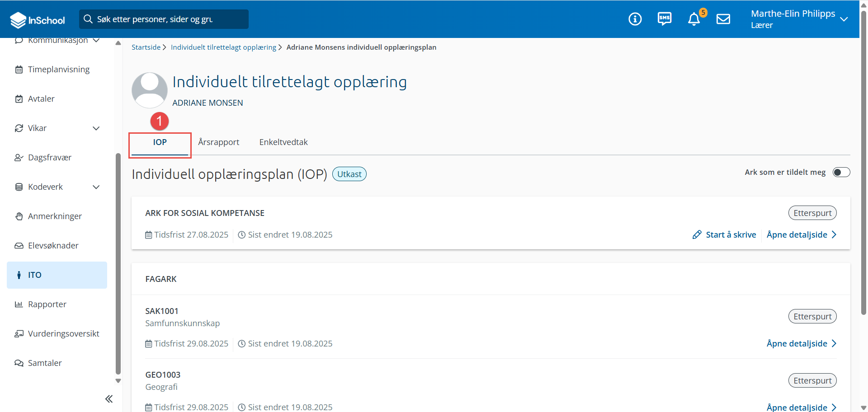The width and height of the screenshot is (868, 412).
Task: Select the IOP tab
Action: point(160,142)
